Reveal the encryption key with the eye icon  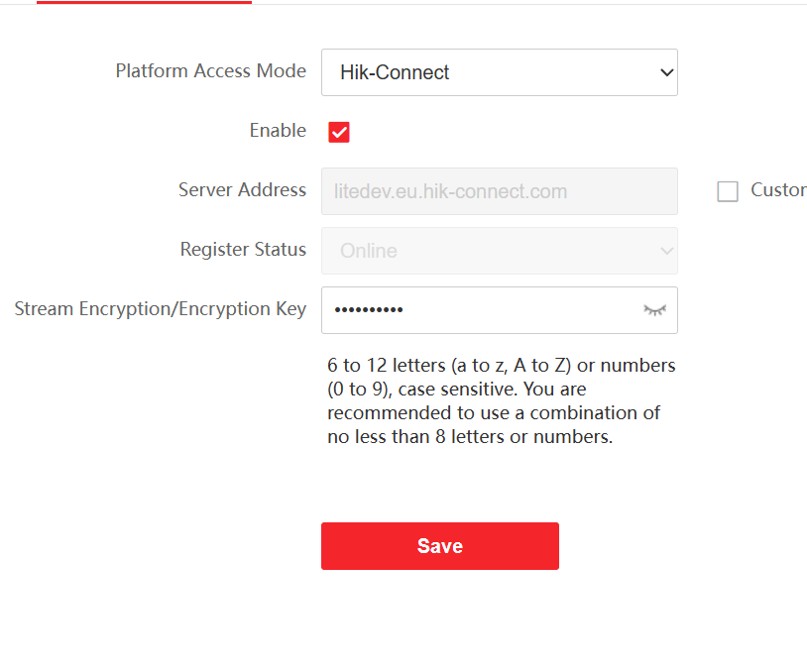pos(654,310)
